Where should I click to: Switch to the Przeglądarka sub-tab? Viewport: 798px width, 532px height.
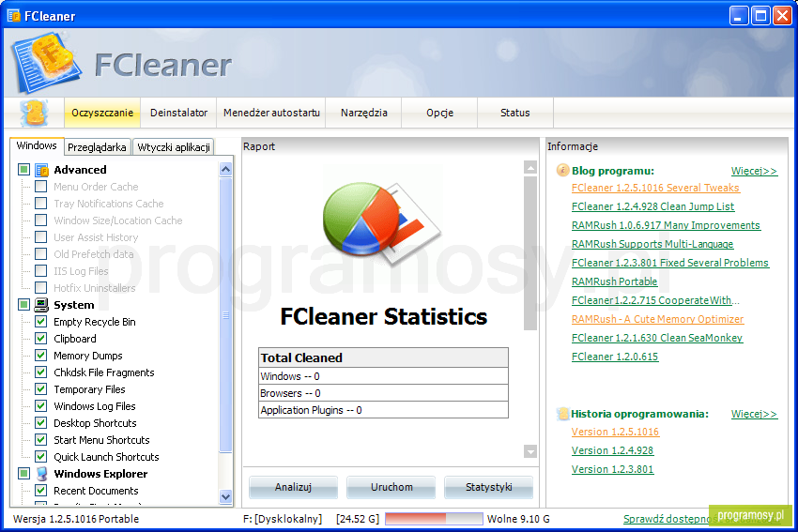click(97, 147)
